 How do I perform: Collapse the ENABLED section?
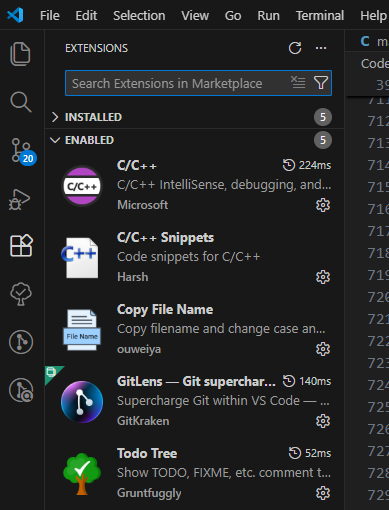coord(194,140)
